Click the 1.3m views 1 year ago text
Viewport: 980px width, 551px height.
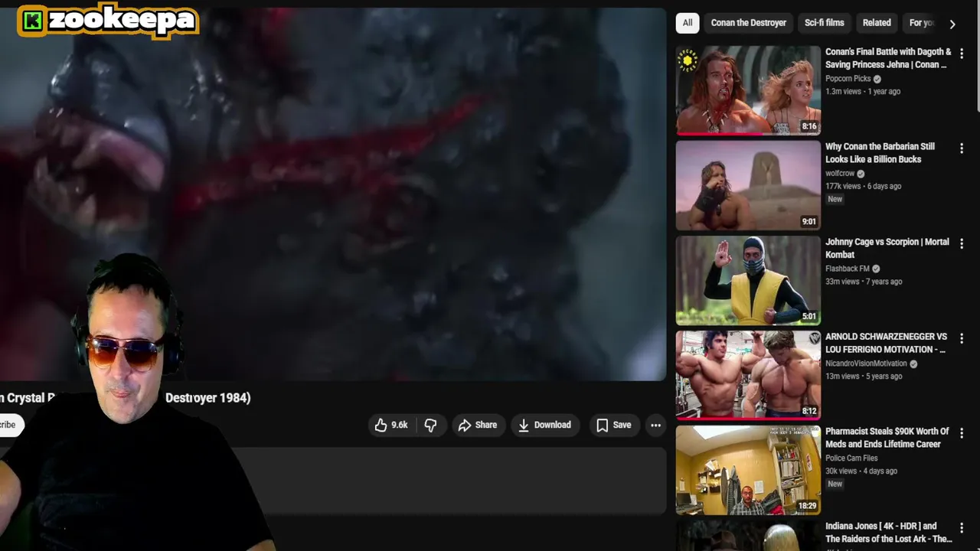click(x=863, y=91)
